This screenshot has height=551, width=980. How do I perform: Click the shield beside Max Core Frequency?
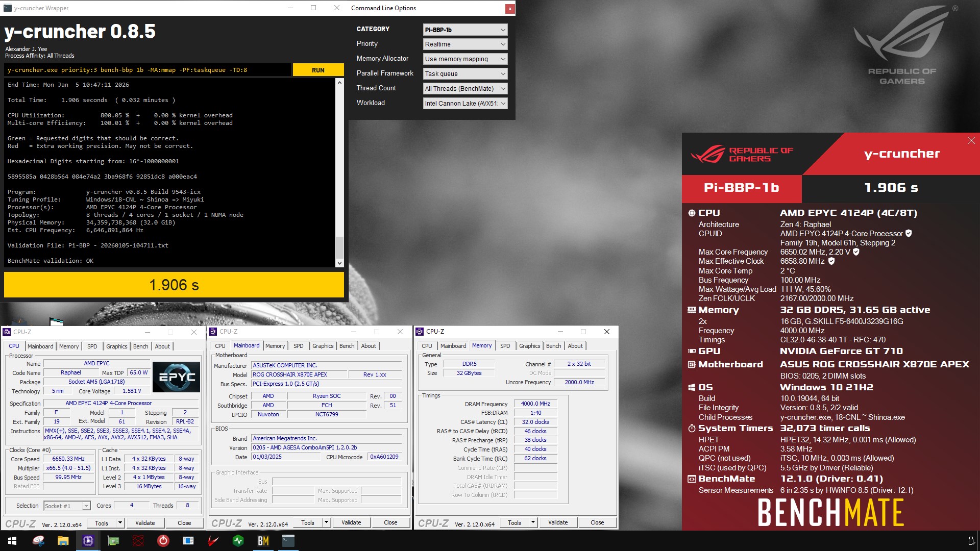pos(856,252)
